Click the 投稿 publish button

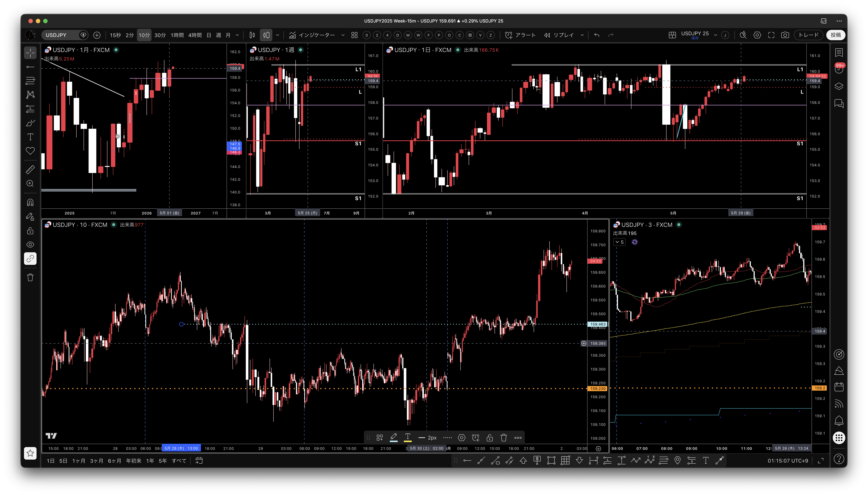pyautogui.click(x=836, y=35)
